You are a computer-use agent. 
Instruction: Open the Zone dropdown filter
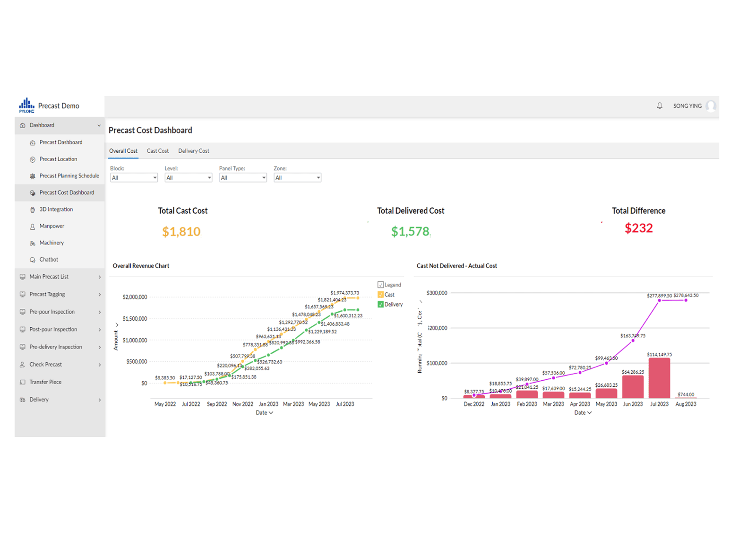coord(297,178)
